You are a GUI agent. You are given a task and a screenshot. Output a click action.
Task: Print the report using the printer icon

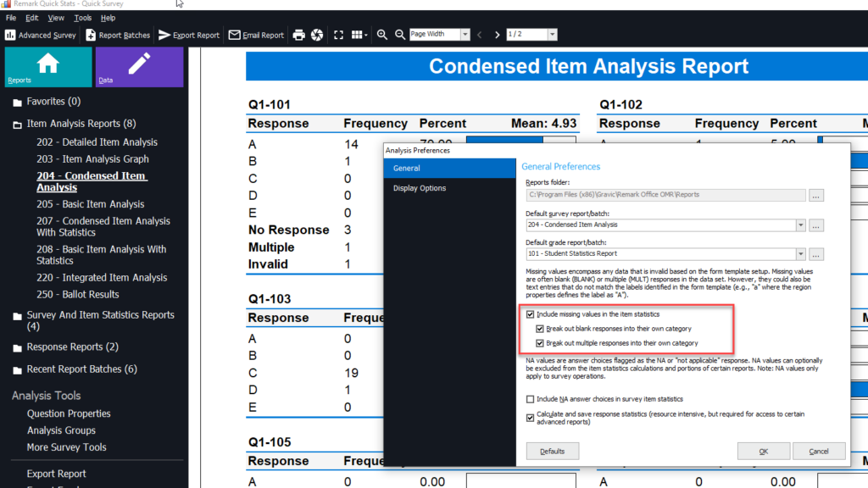point(299,35)
